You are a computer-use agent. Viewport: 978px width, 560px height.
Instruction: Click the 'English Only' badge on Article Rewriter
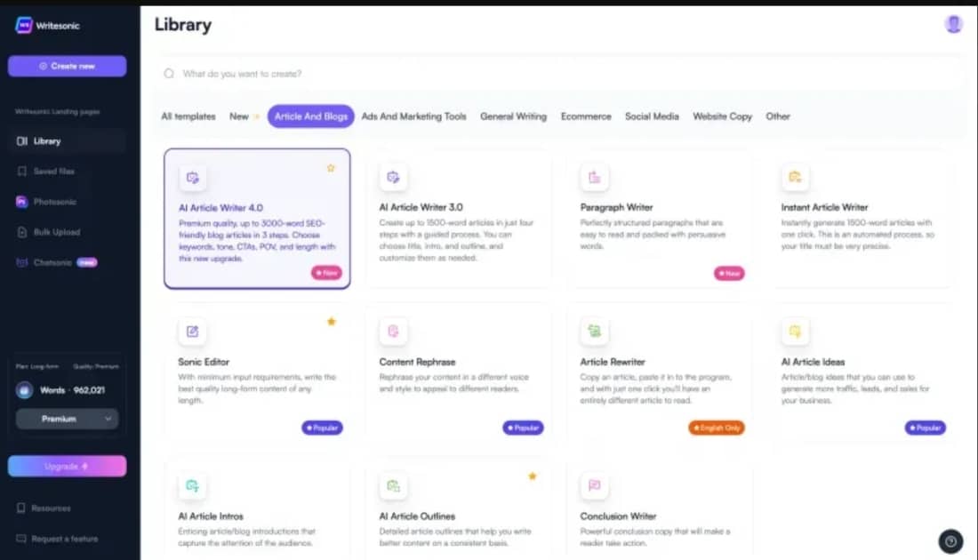tap(717, 428)
